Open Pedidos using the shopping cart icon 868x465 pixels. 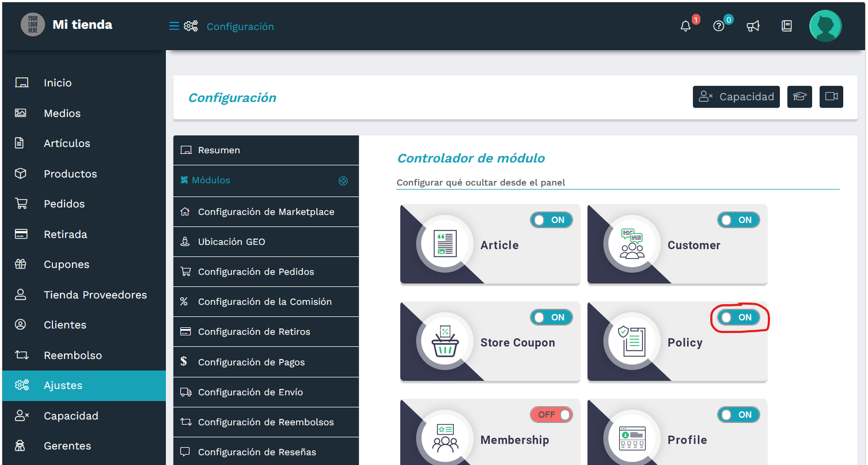[21, 203]
